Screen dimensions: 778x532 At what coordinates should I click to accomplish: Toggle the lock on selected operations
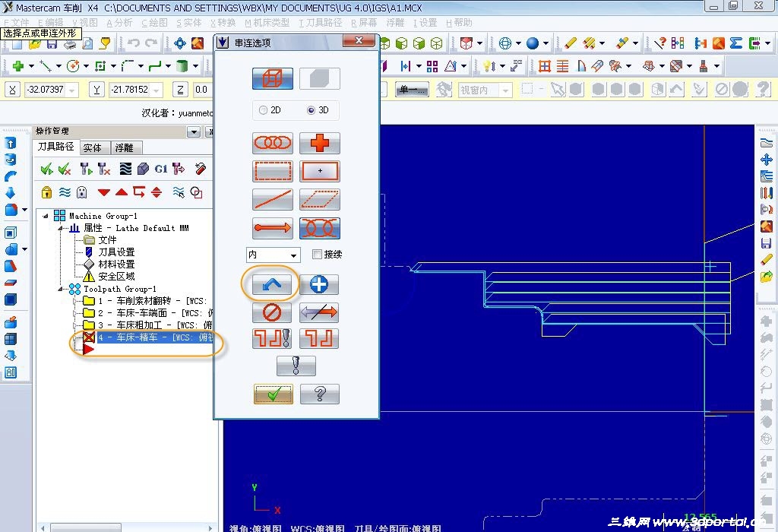pos(46,192)
